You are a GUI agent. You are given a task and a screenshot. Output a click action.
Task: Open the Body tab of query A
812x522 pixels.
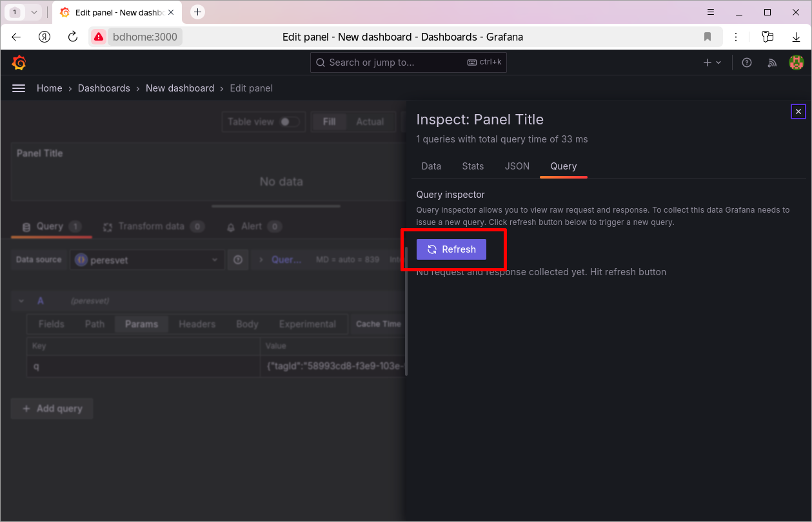(247, 324)
